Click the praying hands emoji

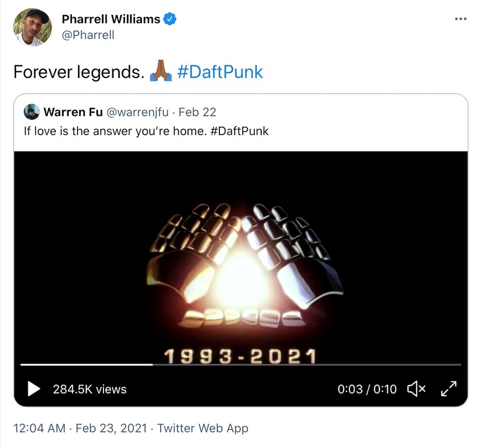pyautogui.click(x=161, y=71)
